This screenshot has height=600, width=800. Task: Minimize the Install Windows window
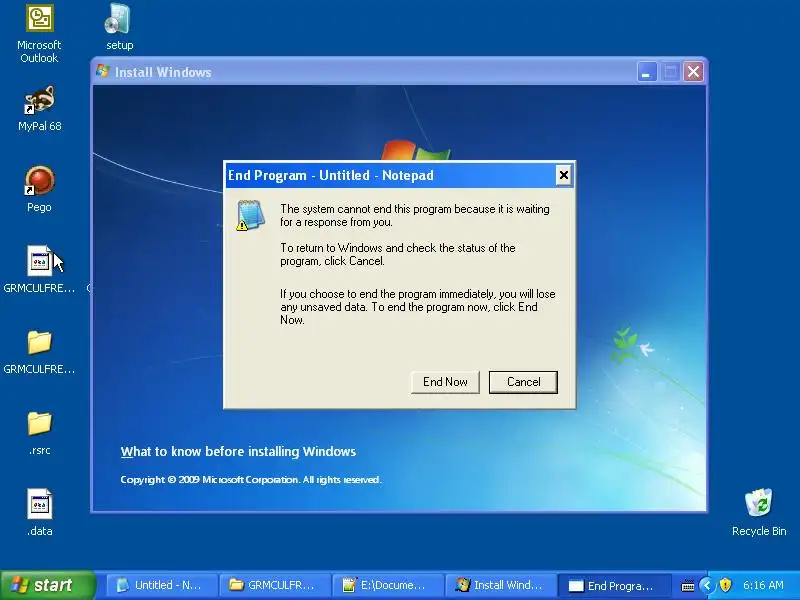[x=646, y=72]
